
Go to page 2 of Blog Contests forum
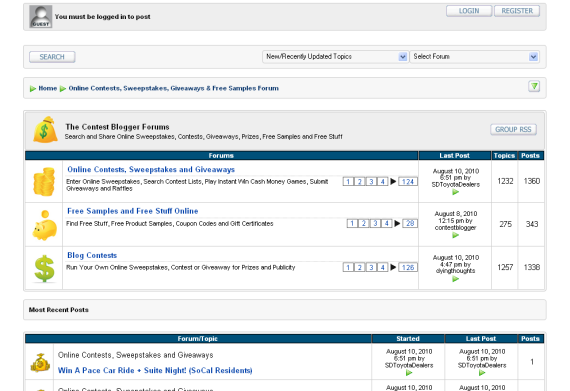coord(360,267)
